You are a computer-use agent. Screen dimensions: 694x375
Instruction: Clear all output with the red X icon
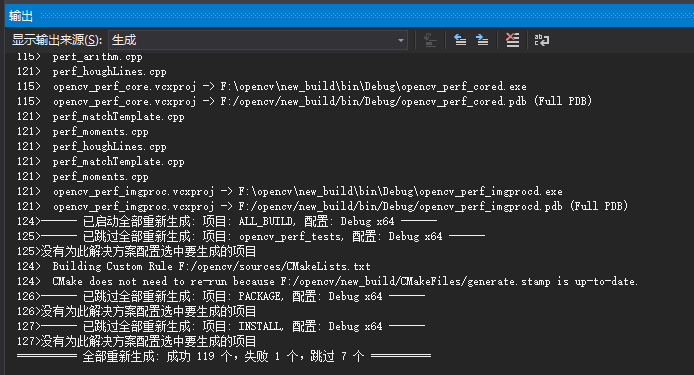click(x=513, y=40)
